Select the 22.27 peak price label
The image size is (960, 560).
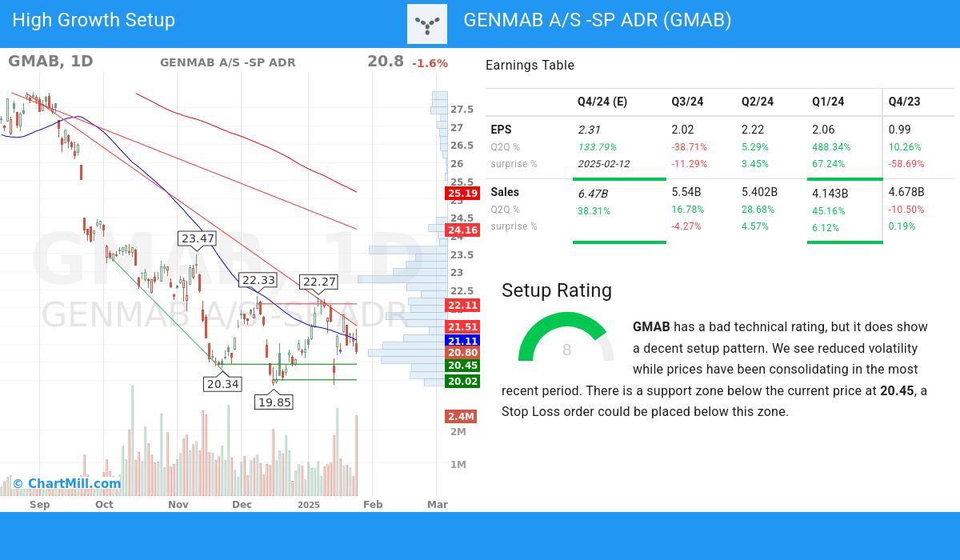(x=319, y=282)
